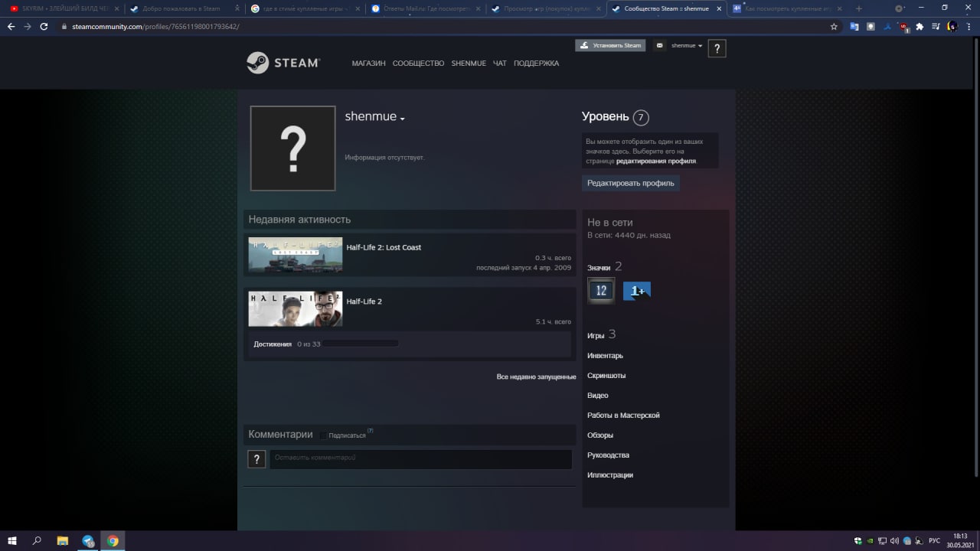Screen dimensions: 980x551
Task: Open the Инвентарь link
Action: [x=605, y=356]
